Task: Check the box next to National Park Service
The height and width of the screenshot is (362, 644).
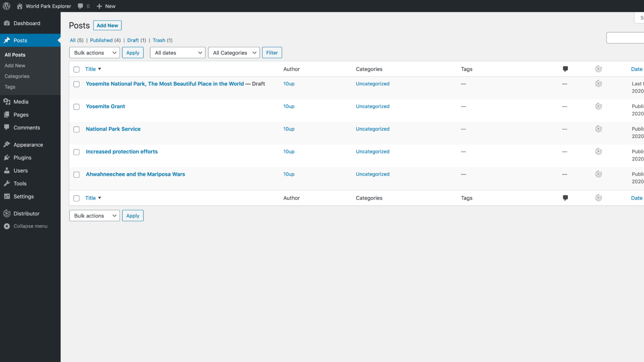Action: [x=76, y=129]
